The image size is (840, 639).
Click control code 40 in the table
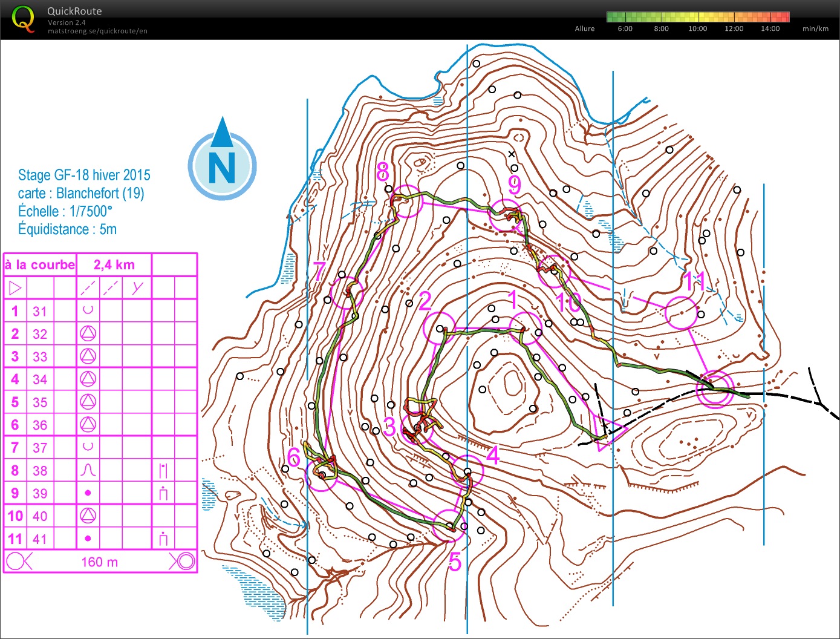(x=40, y=516)
